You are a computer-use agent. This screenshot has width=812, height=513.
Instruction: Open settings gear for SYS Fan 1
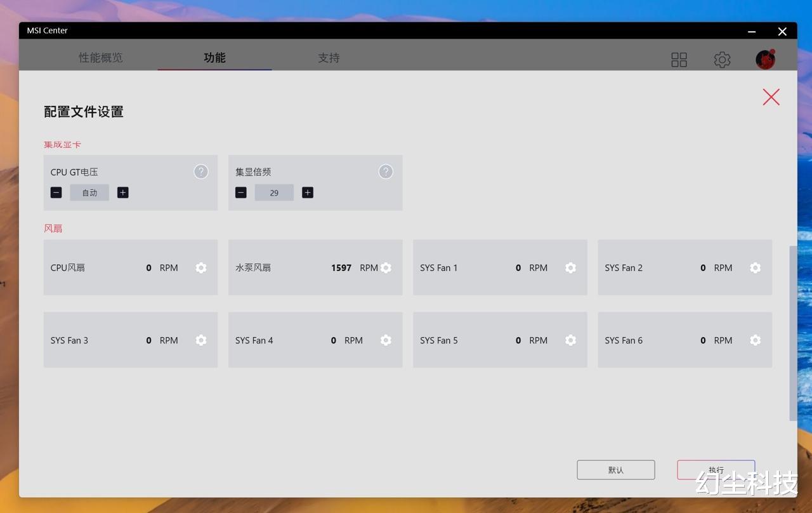point(570,268)
